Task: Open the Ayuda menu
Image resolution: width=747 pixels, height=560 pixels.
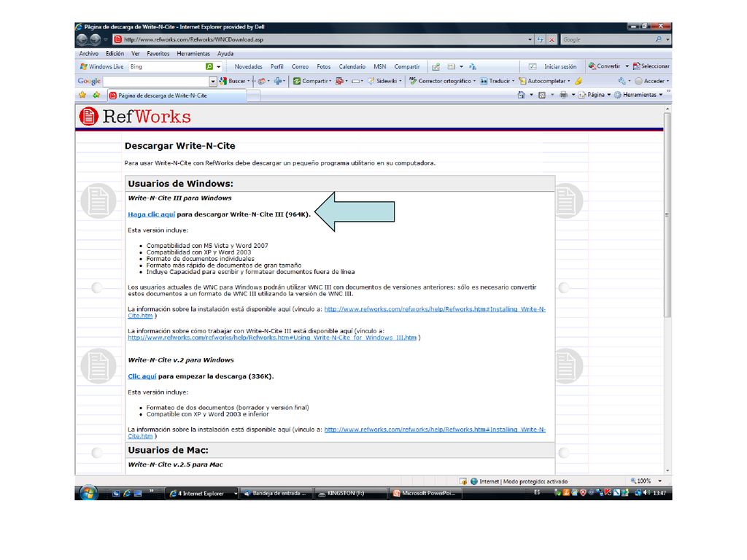Action: click(x=225, y=54)
